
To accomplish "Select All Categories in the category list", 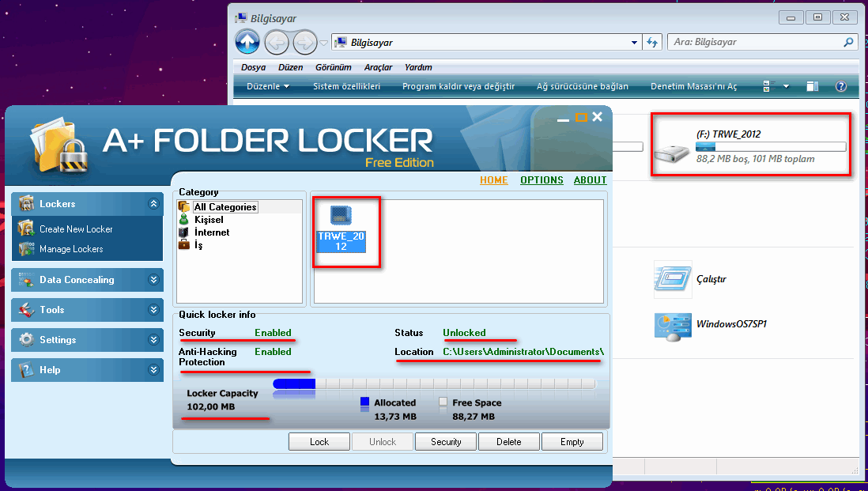I will (225, 207).
